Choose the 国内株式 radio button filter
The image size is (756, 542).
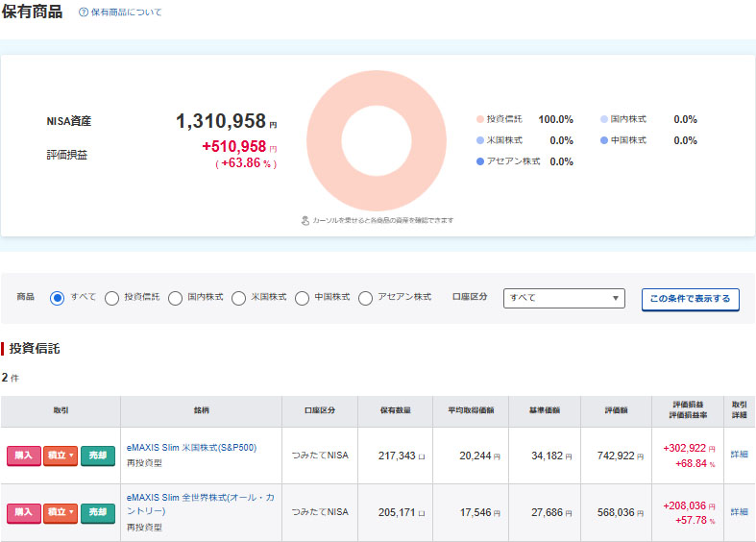(x=175, y=298)
